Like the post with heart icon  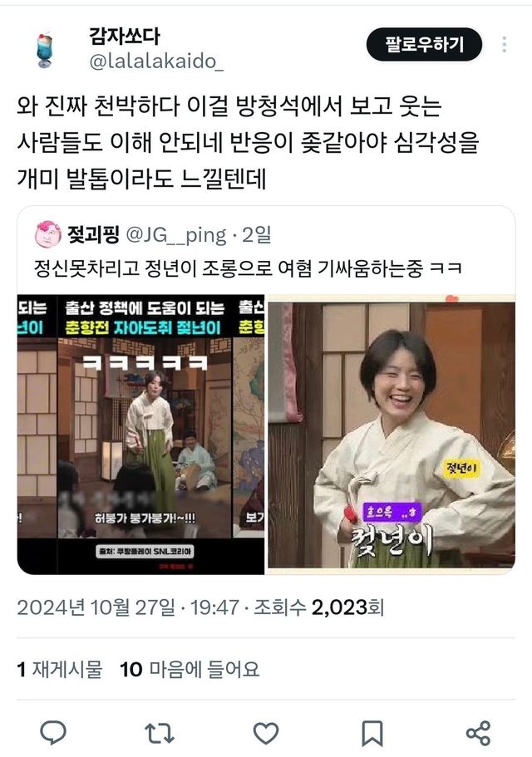click(x=266, y=734)
